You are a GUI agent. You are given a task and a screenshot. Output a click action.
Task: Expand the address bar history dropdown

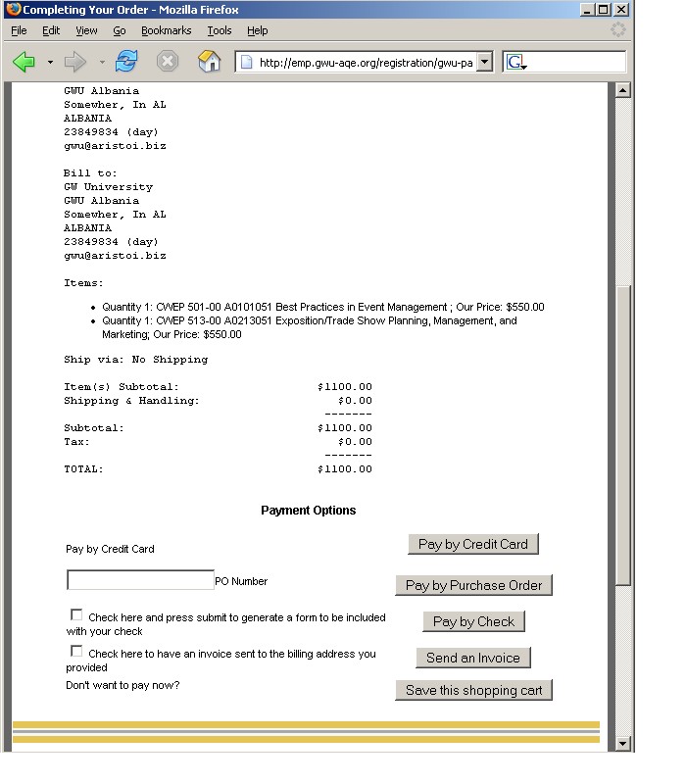(x=484, y=62)
